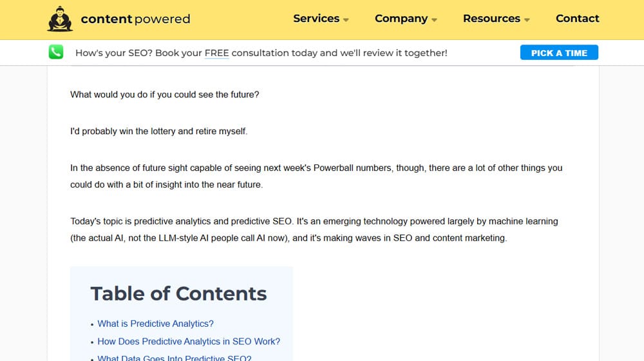Expand the Company dropdown arrow
Screen dimensions: 644x361
[x=434, y=20]
